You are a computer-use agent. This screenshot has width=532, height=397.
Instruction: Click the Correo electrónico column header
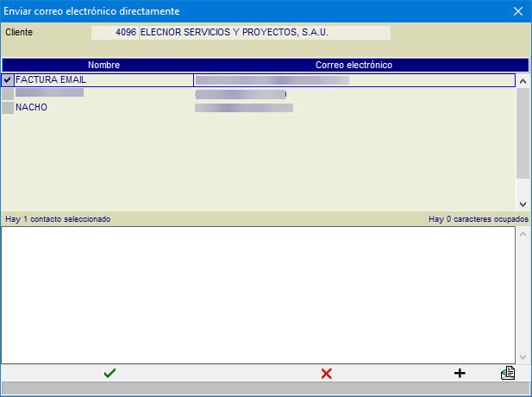point(354,65)
